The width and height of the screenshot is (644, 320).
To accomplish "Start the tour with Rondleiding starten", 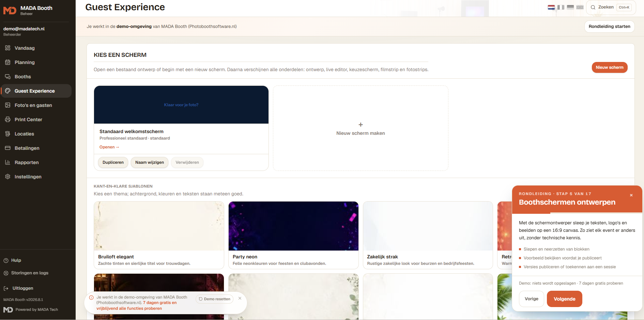I will [610, 27].
